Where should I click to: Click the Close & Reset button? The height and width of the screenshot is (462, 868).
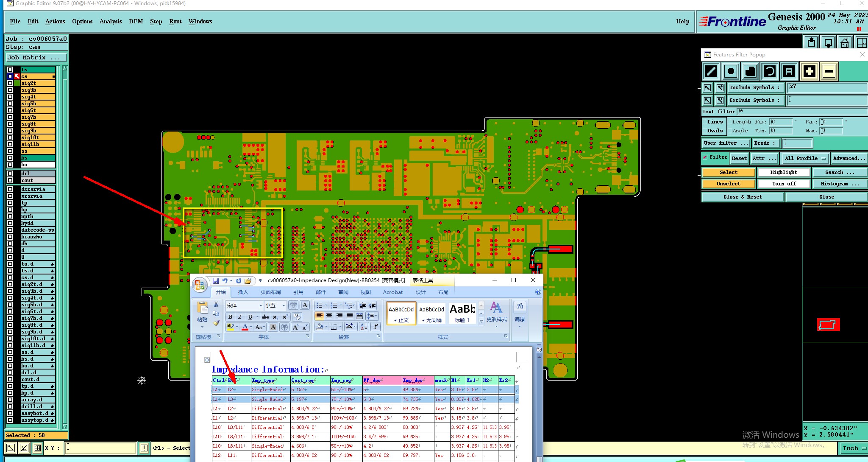click(x=742, y=197)
